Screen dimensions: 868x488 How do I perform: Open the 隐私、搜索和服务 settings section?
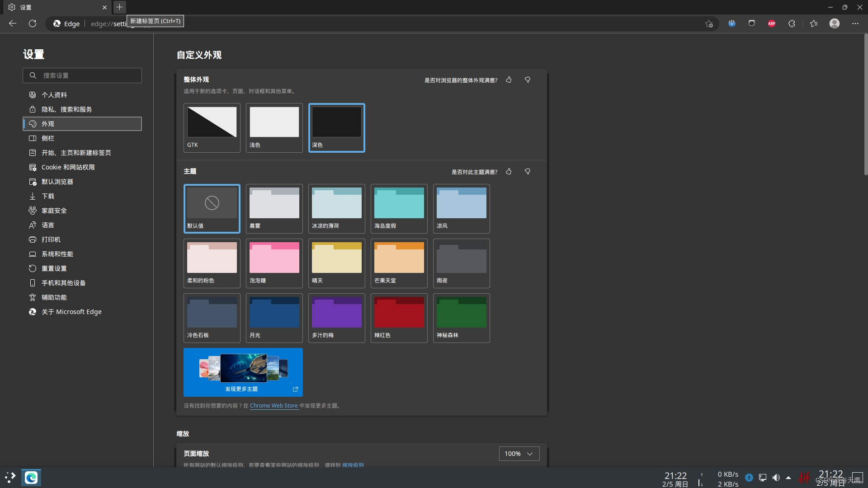coord(66,109)
